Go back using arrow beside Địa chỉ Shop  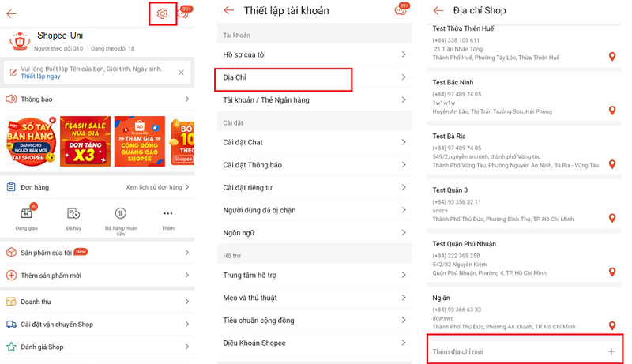438,10
